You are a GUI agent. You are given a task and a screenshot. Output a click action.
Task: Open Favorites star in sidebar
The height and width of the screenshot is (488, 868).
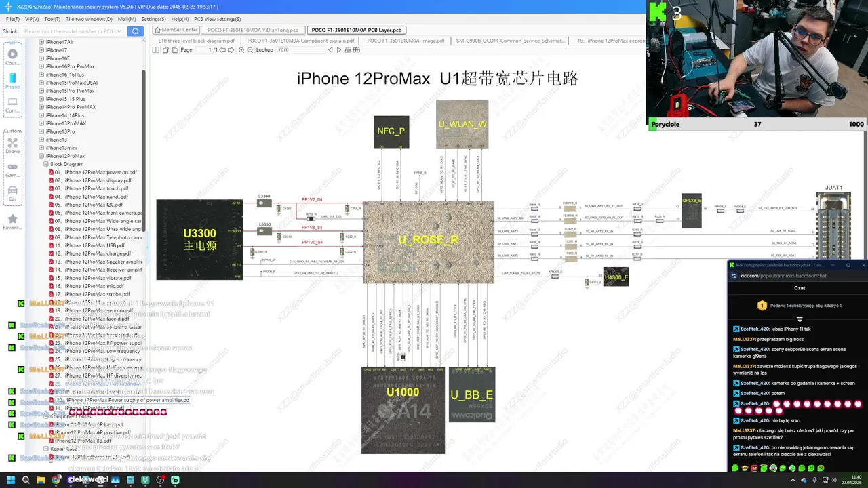pyautogui.click(x=12, y=222)
